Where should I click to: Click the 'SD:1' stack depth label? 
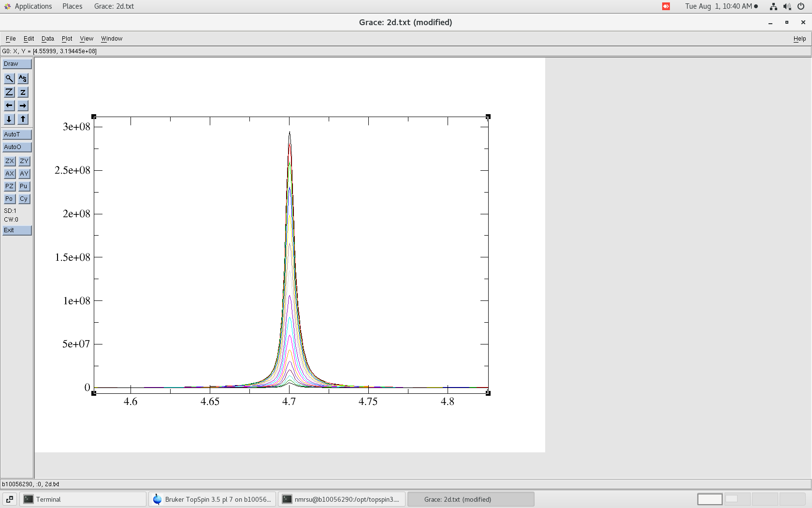[x=10, y=211]
